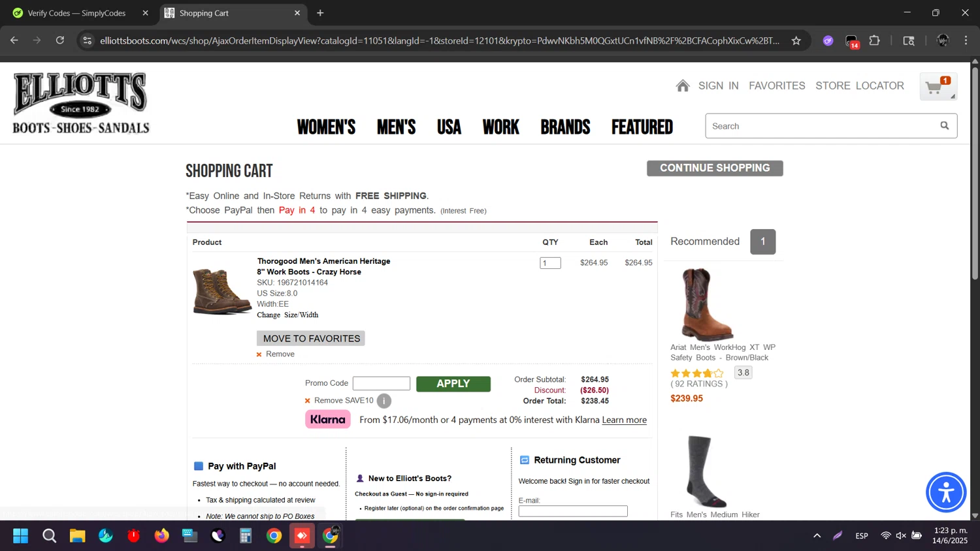Show hidden system tray icons
The image size is (980, 551).
817,536
